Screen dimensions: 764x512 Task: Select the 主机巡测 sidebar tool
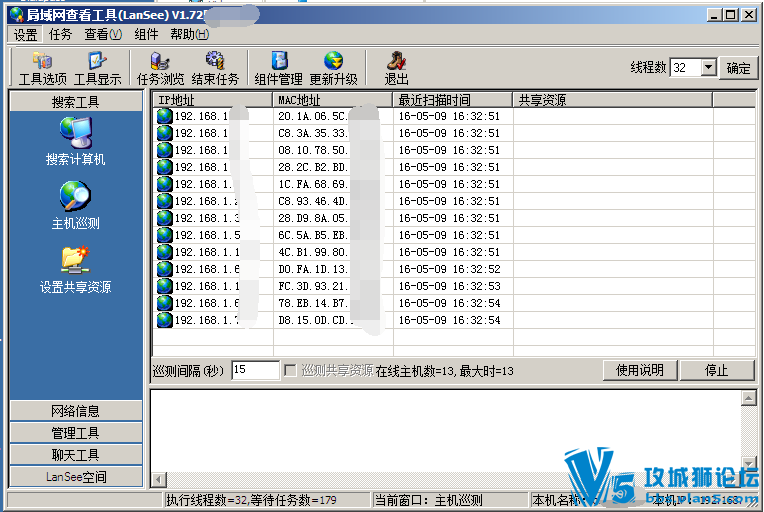(76, 206)
